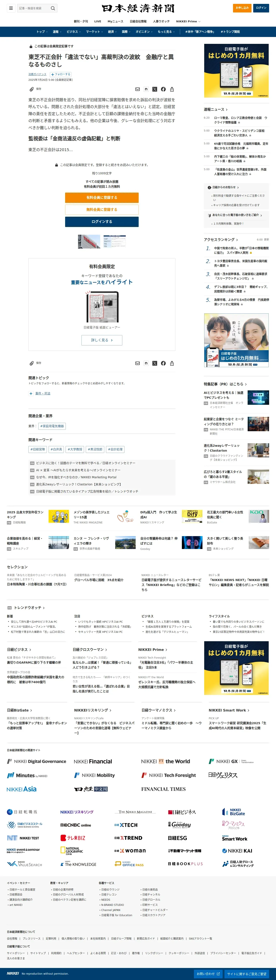The width and height of the screenshot is (276, 980).
Task: Click the 無料会員に登録する button
Action: click(x=102, y=210)
